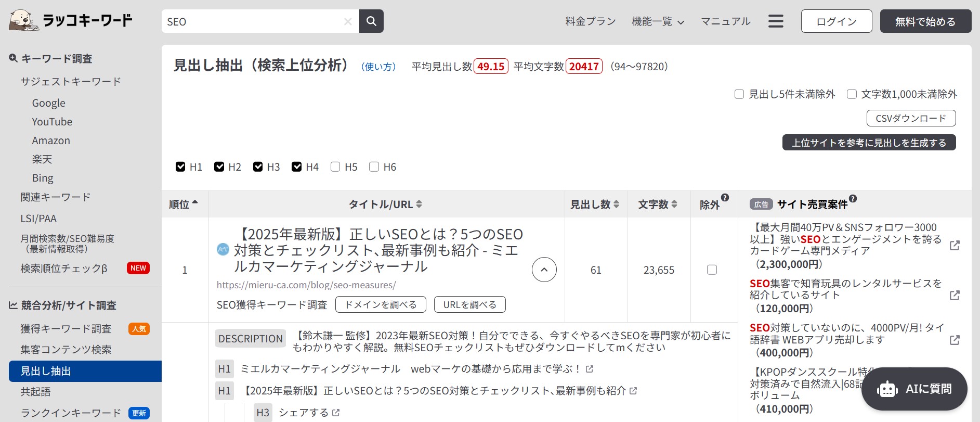
Task: Open the AIに質問 chatbot button
Action: 914,389
